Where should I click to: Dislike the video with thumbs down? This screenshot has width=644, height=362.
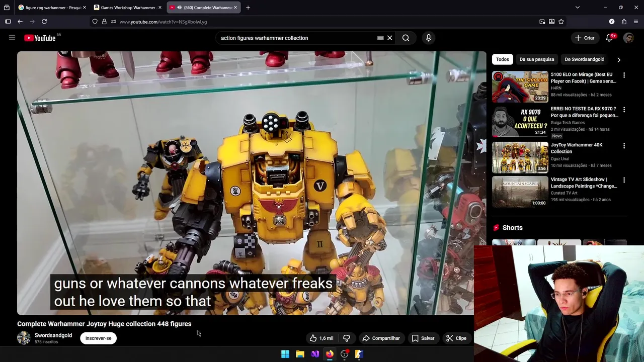(346, 338)
